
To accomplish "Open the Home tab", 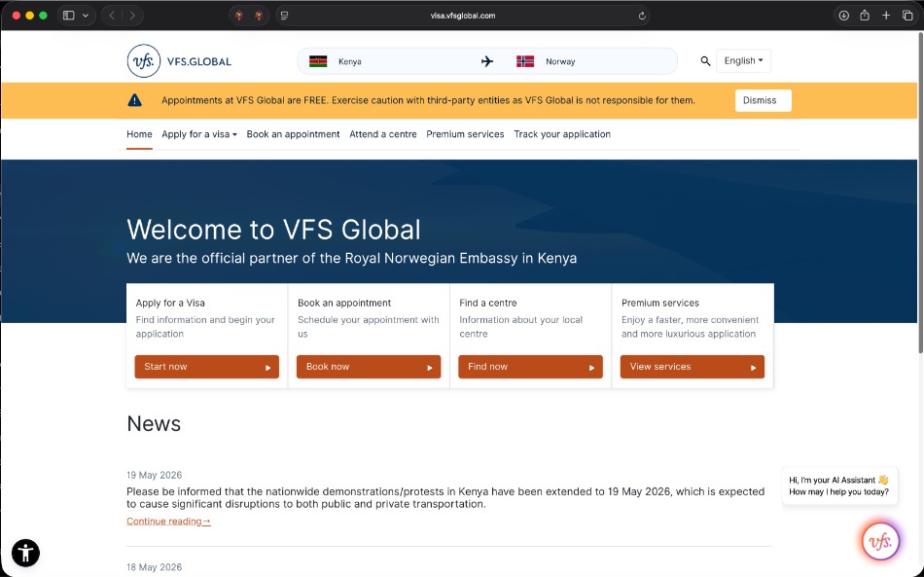I will tap(139, 134).
